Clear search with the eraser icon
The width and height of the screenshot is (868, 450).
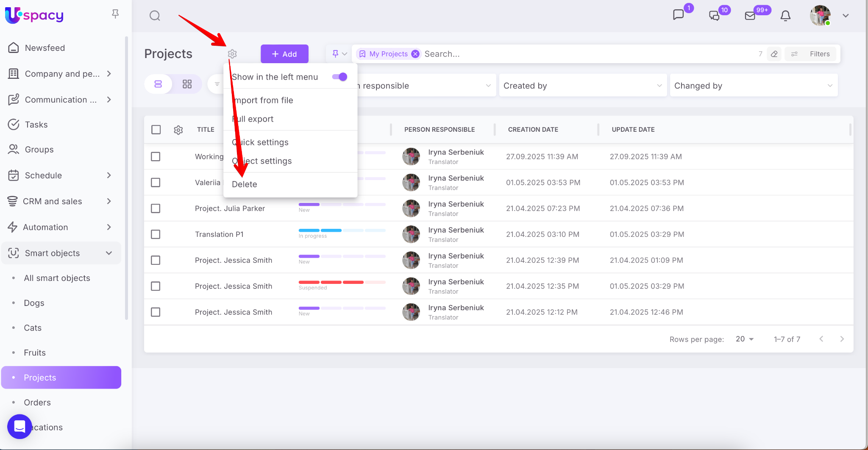[774, 54]
